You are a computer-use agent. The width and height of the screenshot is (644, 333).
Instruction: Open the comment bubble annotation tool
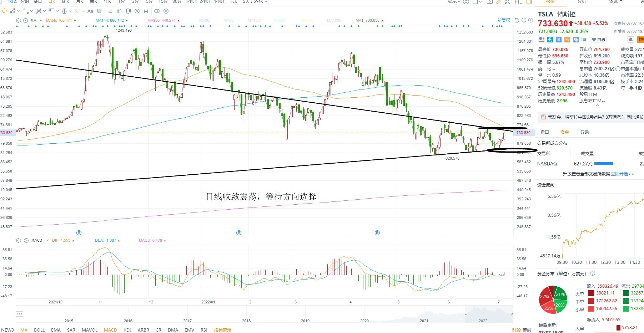point(99,11)
